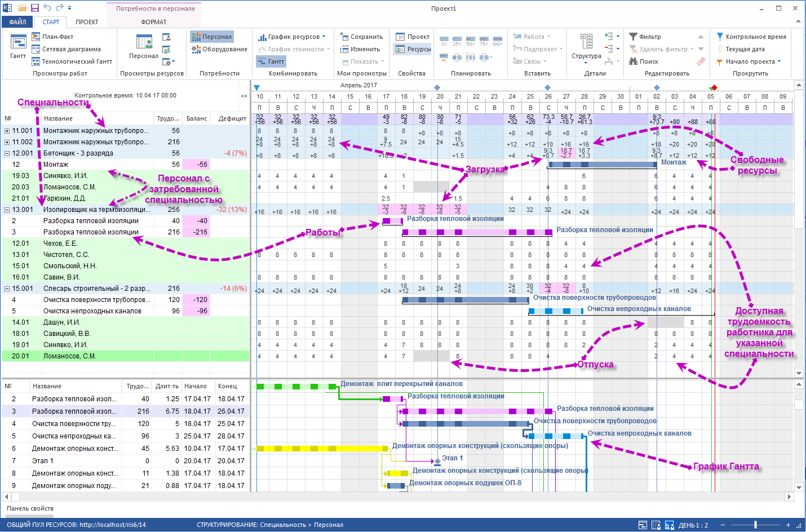Adjust the zoom slider in status bar

click(755, 525)
